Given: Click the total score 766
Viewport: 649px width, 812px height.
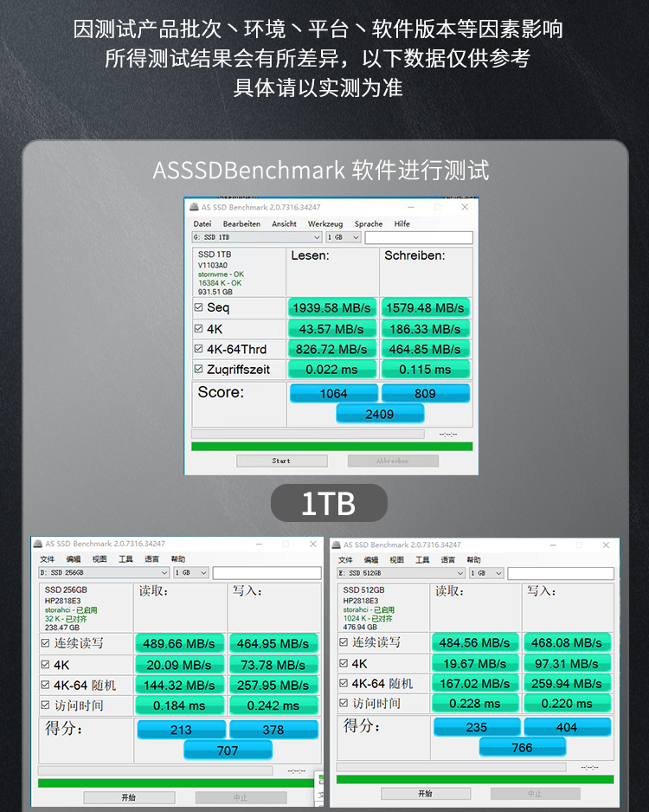Looking at the screenshot, I should click(x=522, y=747).
